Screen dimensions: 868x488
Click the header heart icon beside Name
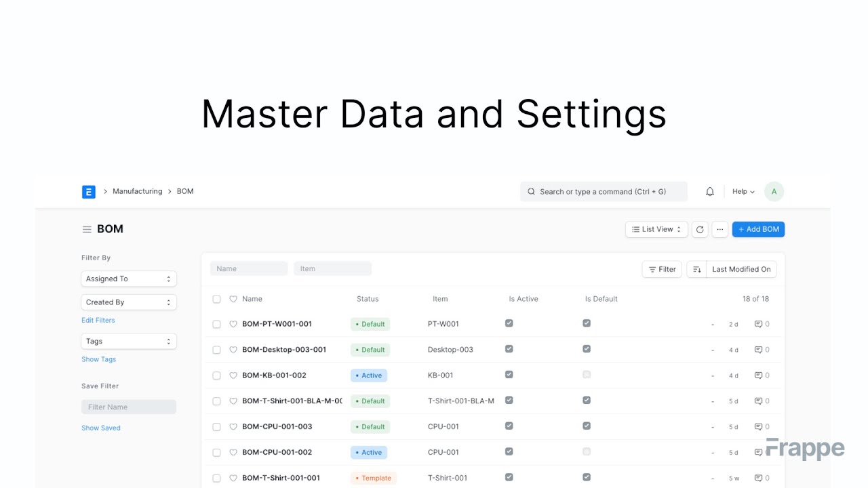(x=233, y=299)
